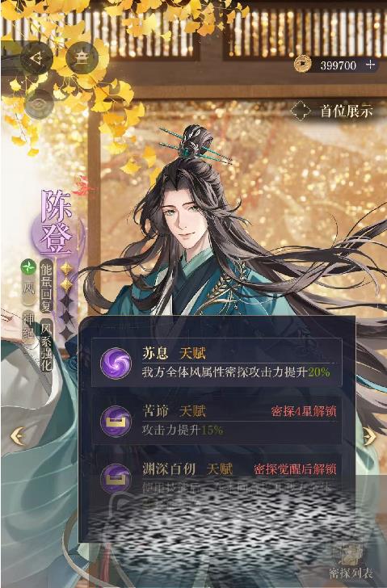Go home via the pavilion icon
The image size is (387, 588).
(82, 58)
